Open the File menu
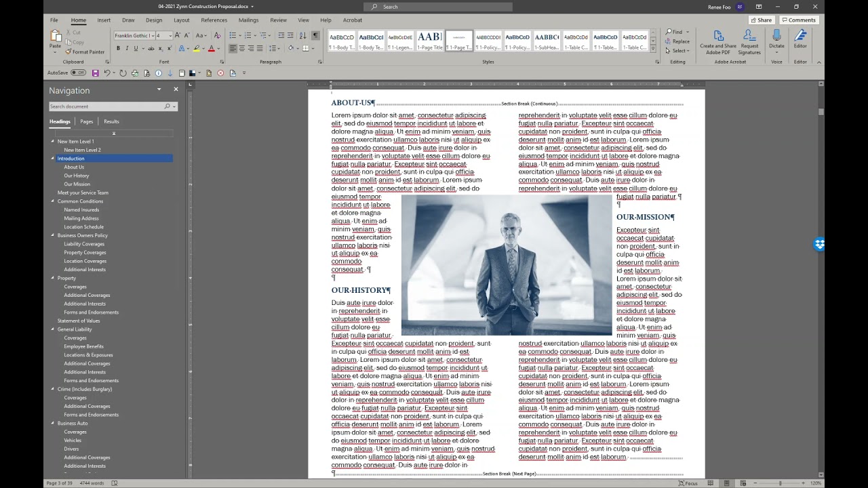The height and width of the screenshot is (488, 868). click(54, 20)
